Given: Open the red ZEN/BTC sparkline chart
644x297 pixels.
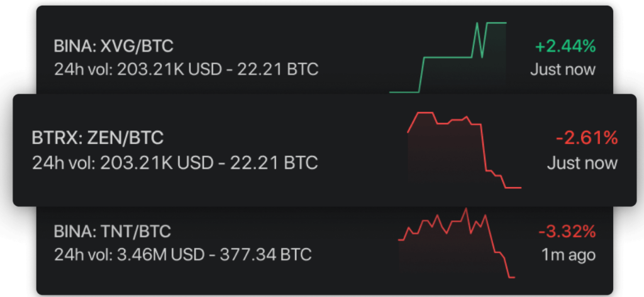Looking at the screenshot, I should click(464, 150).
